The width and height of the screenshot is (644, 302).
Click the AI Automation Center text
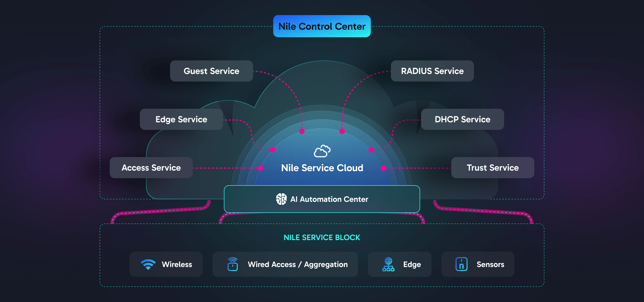329,199
